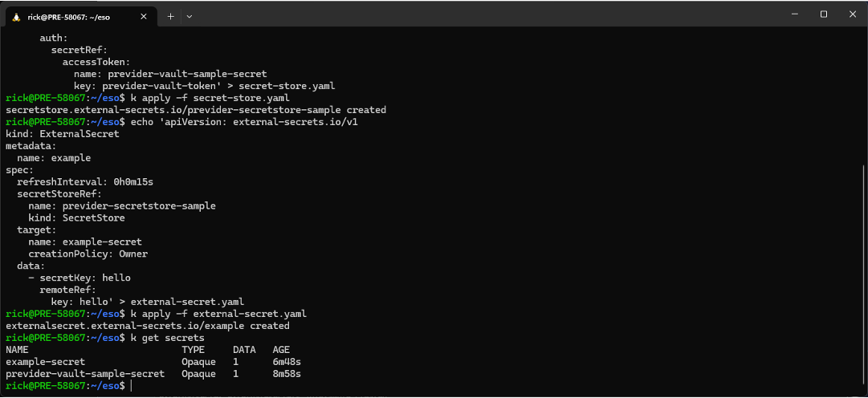This screenshot has width=868, height=398.
Task: Click the AGE column header in output
Action: pyautogui.click(x=281, y=350)
